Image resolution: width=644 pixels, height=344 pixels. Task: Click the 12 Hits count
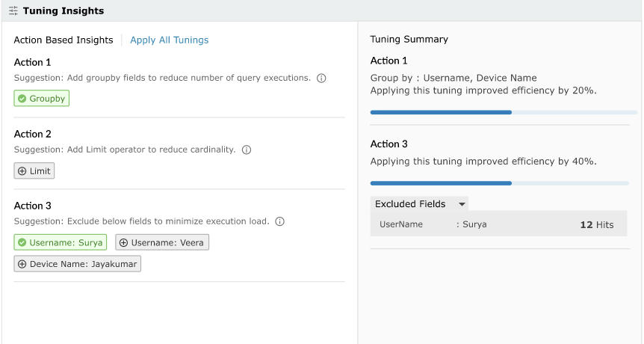[x=596, y=224]
